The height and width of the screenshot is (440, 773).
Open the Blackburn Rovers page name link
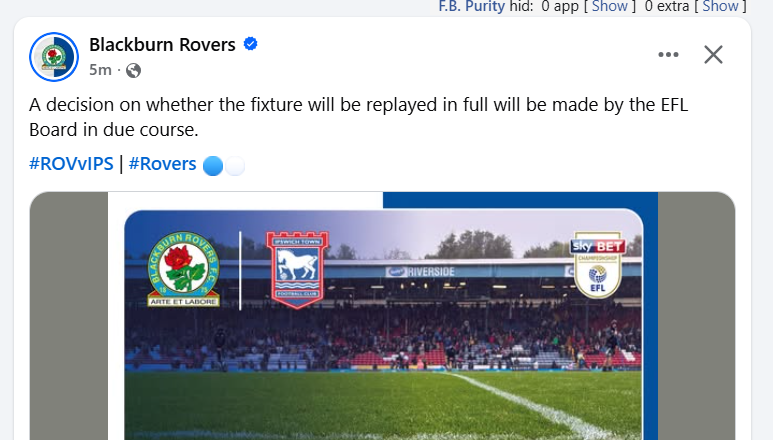point(162,44)
